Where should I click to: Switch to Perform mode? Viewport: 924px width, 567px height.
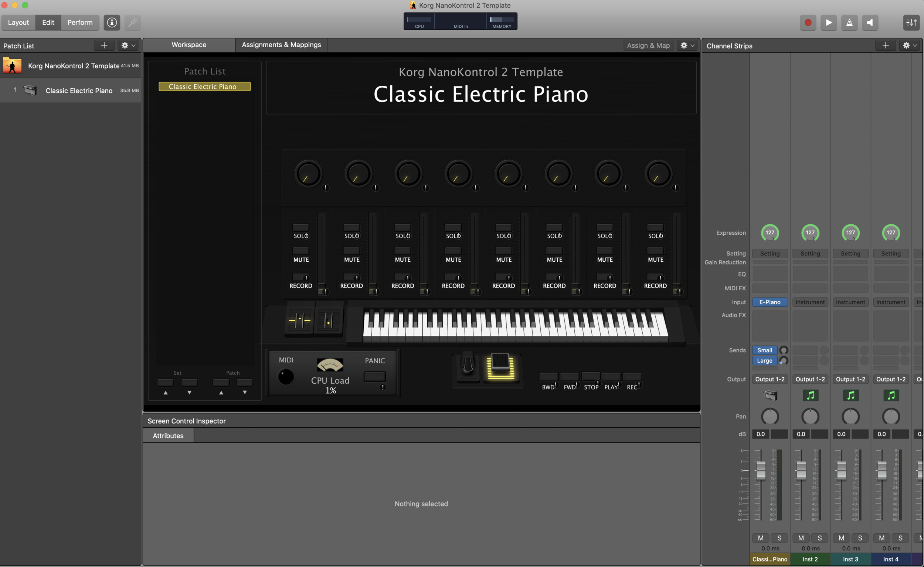coord(80,23)
